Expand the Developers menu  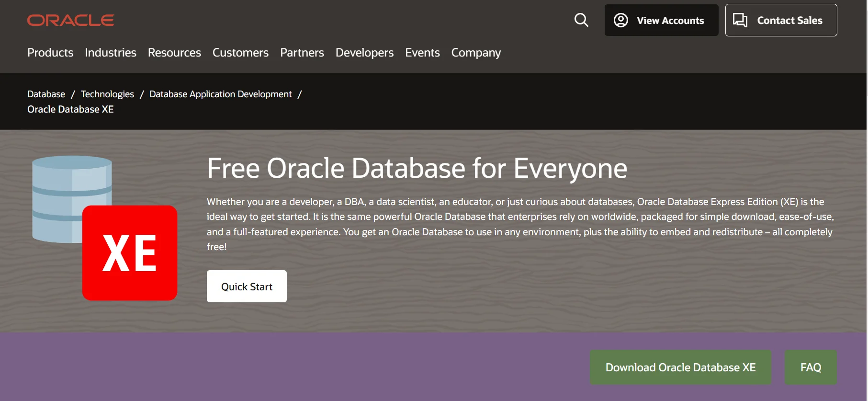(x=364, y=53)
